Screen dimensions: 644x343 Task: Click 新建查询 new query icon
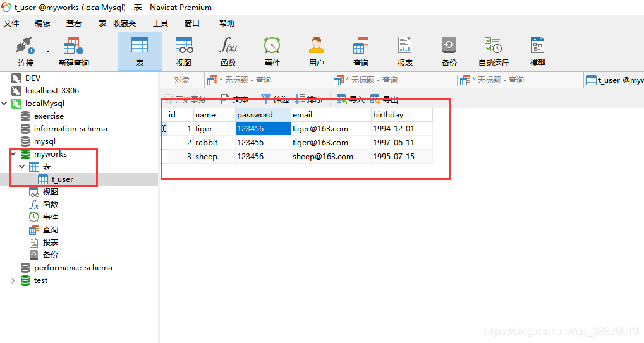pyautogui.click(x=73, y=52)
